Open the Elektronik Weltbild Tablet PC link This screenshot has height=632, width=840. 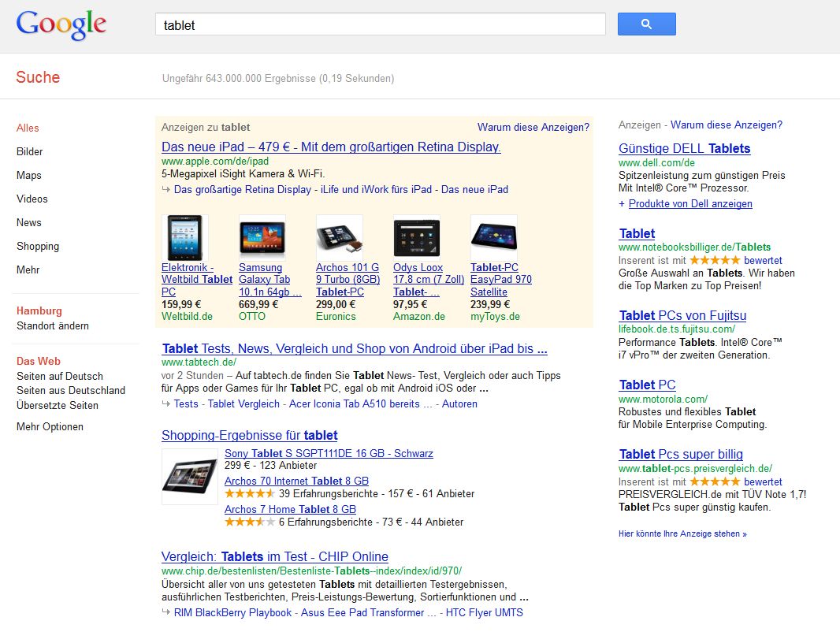pos(197,280)
